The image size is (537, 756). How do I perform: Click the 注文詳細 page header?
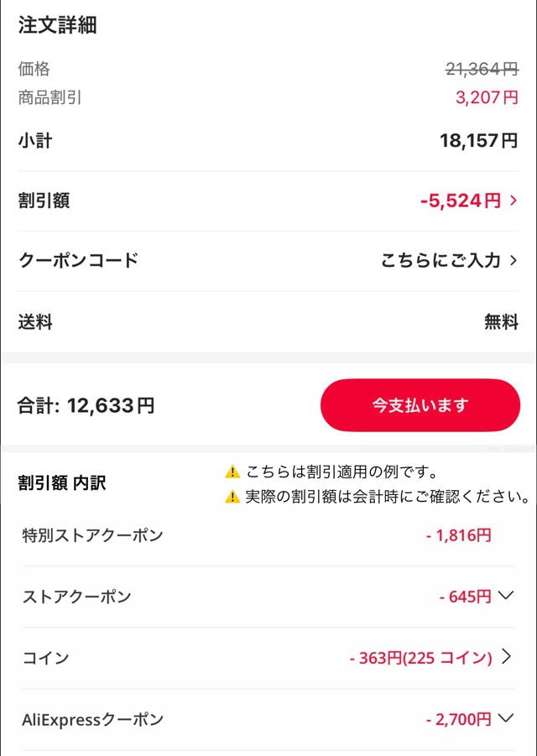click(55, 26)
